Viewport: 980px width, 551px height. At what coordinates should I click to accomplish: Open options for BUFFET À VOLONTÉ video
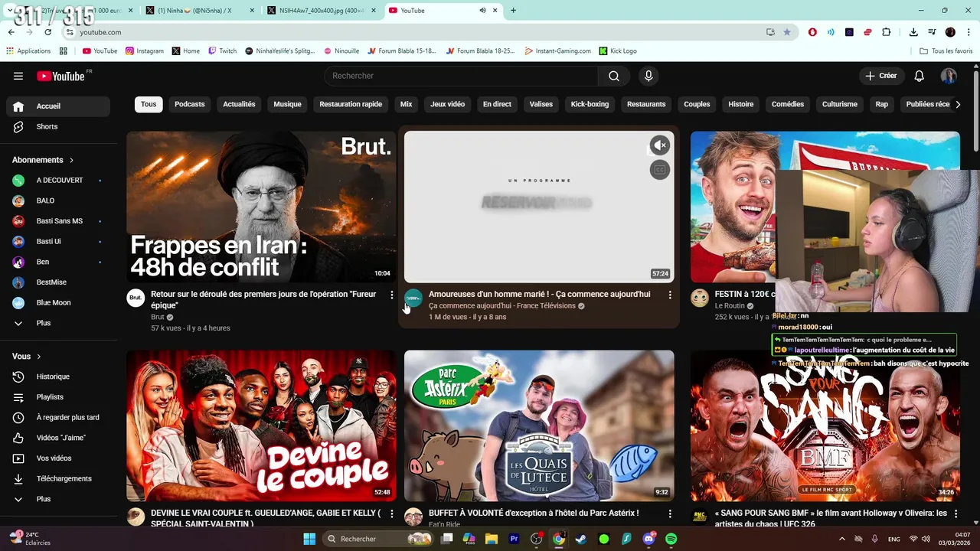(670, 514)
